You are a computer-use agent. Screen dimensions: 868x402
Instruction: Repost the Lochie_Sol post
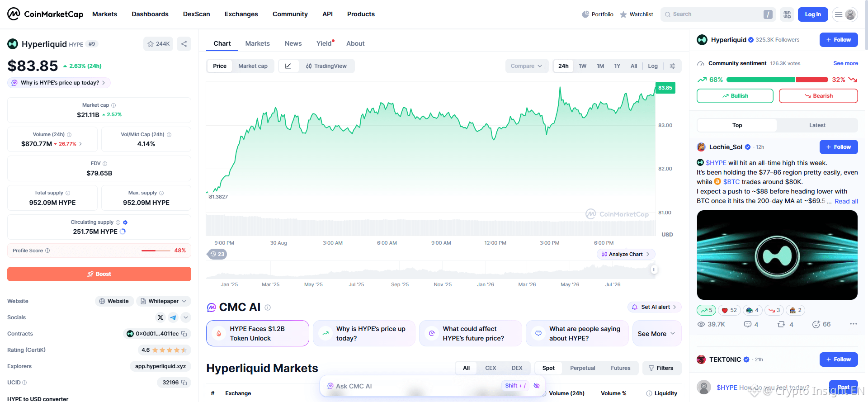785,324
